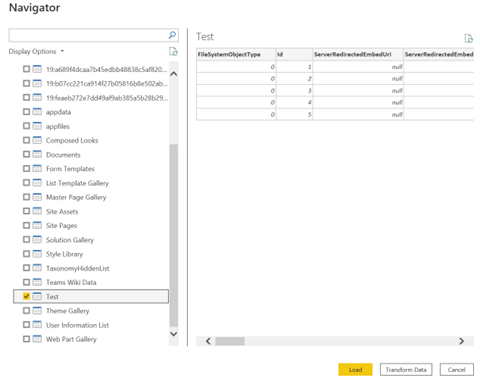This screenshot has width=480, height=381.
Task: Open the Display Options dropdown
Action: coord(36,52)
